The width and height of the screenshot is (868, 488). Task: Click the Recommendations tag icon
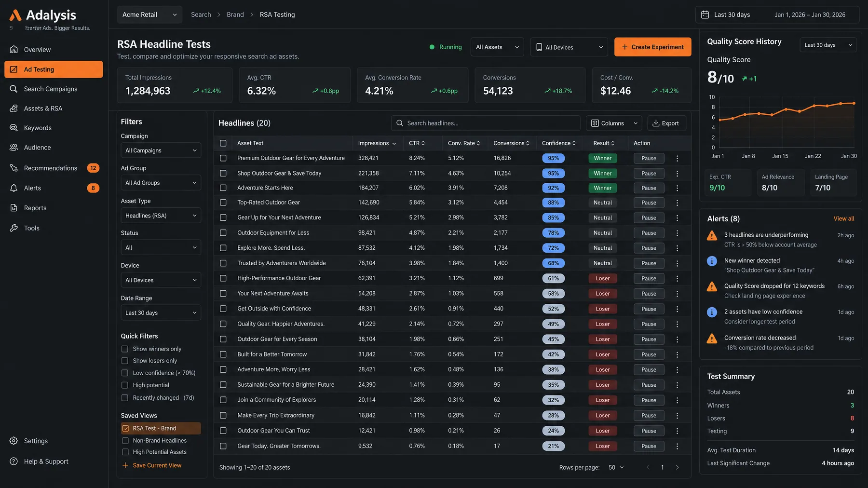14,168
